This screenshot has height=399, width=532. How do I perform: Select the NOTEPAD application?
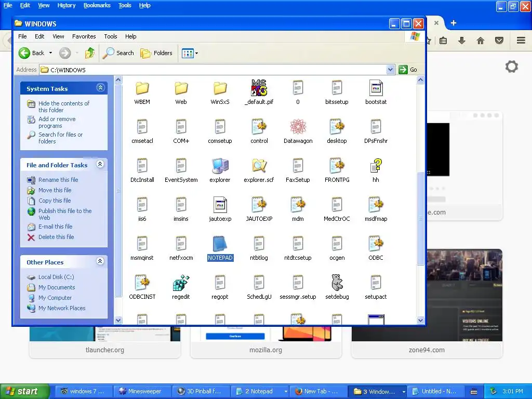click(220, 249)
